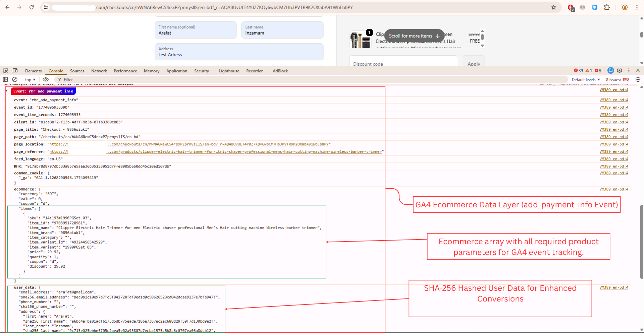Click the Discount code input
Screen dimensions: 644x335
[x=404, y=61]
